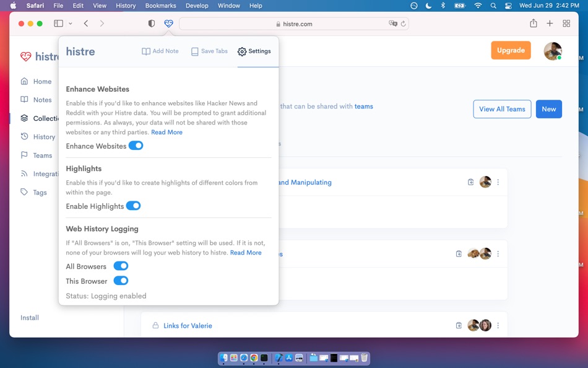Open Spotlight search magnifier icon
The image size is (588, 368).
pos(493,6)
